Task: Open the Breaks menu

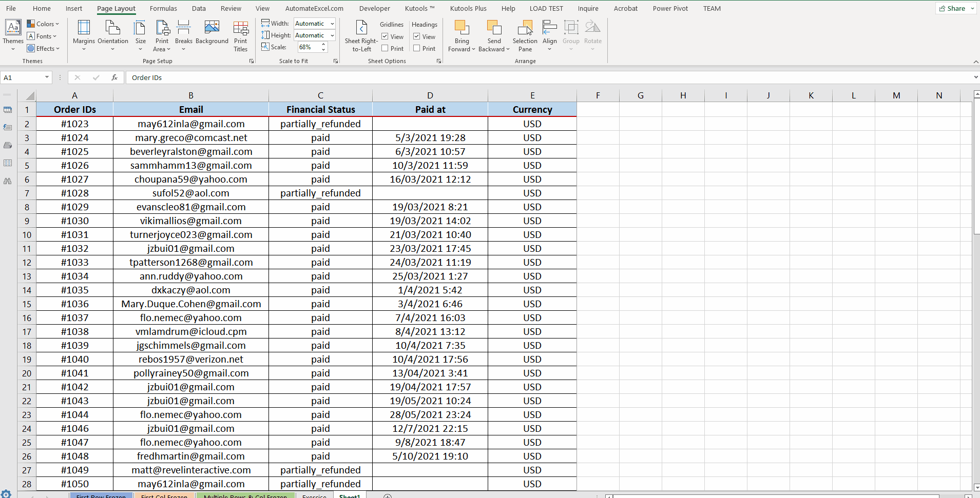Action: pyautogui.click(x=183, y=34)
